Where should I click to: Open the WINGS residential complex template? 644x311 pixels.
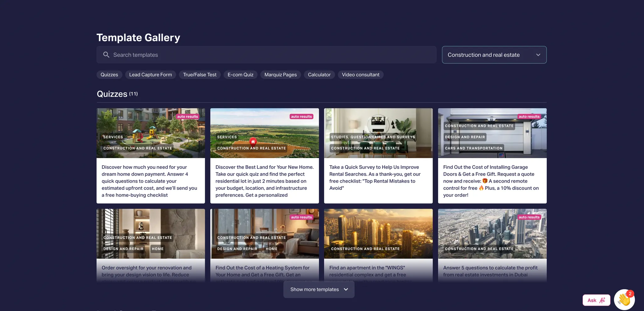click(x=378, y=245)
